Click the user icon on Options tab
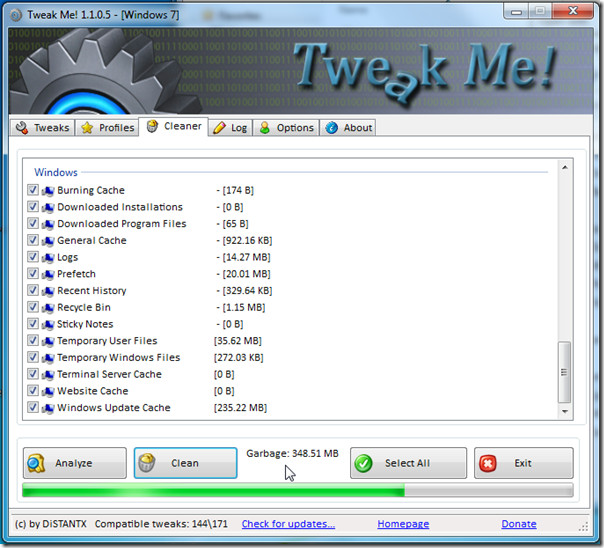Image resolution: width=604 pixels, height=548 pixels. (265, 127)
